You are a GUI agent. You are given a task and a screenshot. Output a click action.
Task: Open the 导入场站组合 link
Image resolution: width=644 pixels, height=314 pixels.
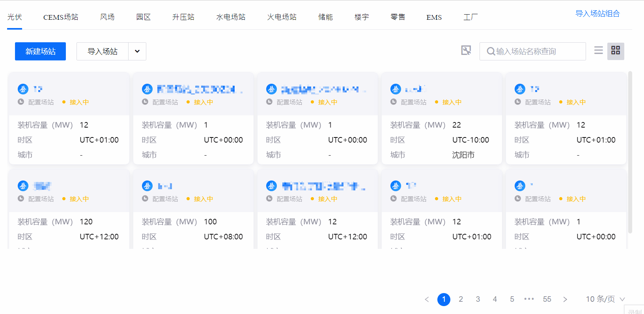point(597,14)
